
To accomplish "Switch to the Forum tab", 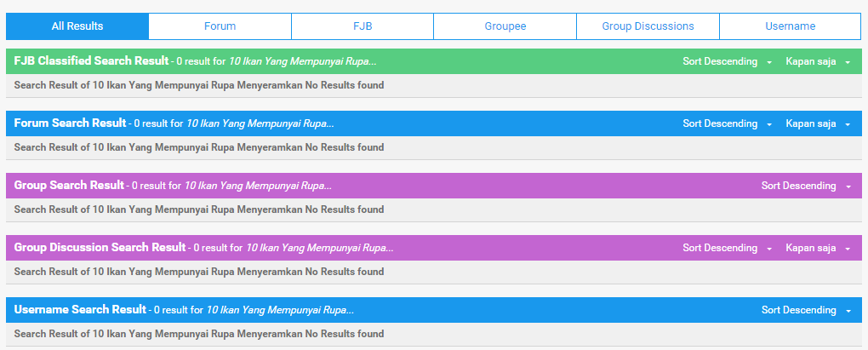I will pyautogui.click(x=220, y=26).
